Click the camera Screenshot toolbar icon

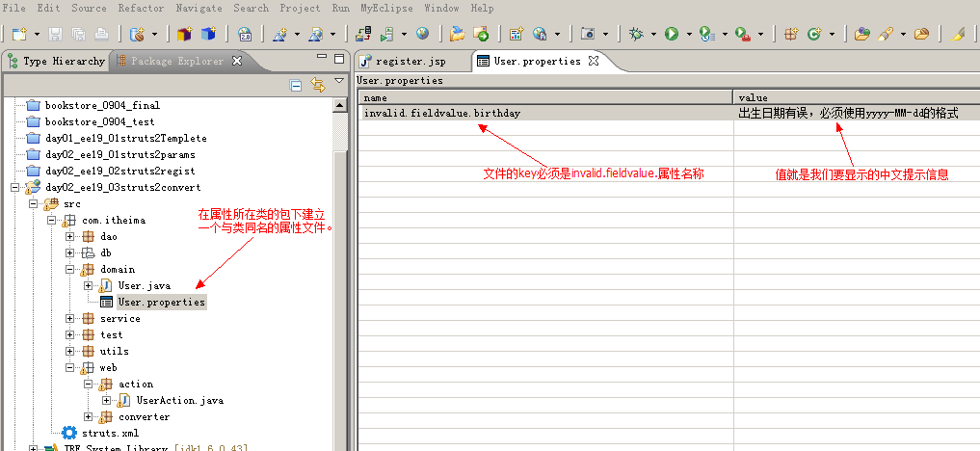(x=588, y=34)
